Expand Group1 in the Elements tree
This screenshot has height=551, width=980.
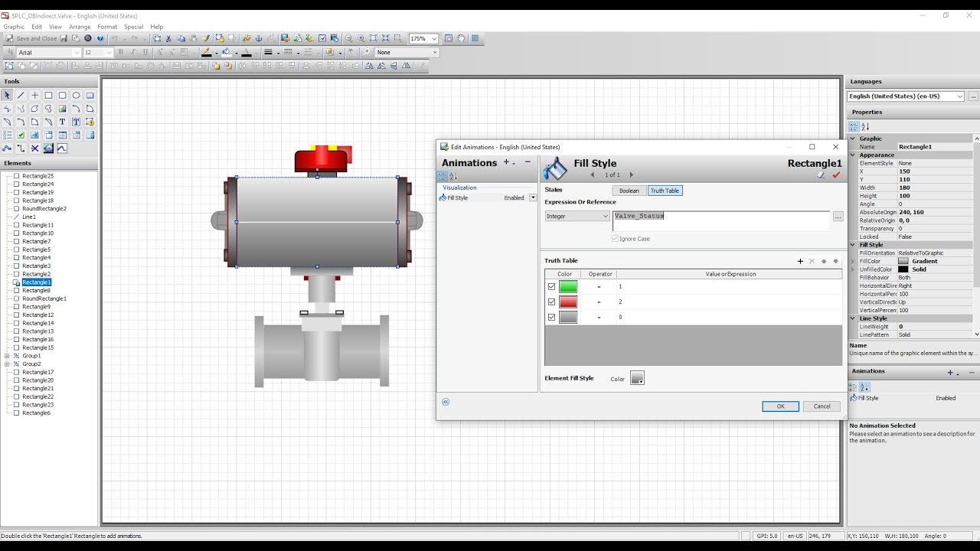click(7, 356)
